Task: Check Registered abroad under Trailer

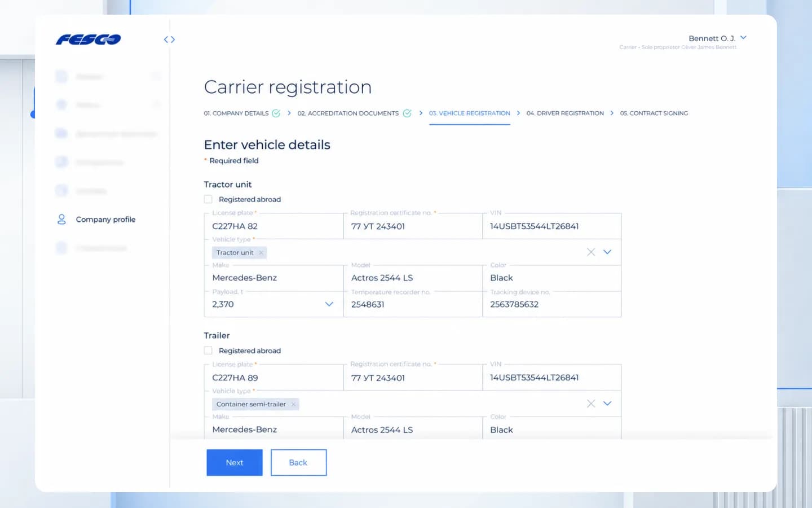Action: 208,351
